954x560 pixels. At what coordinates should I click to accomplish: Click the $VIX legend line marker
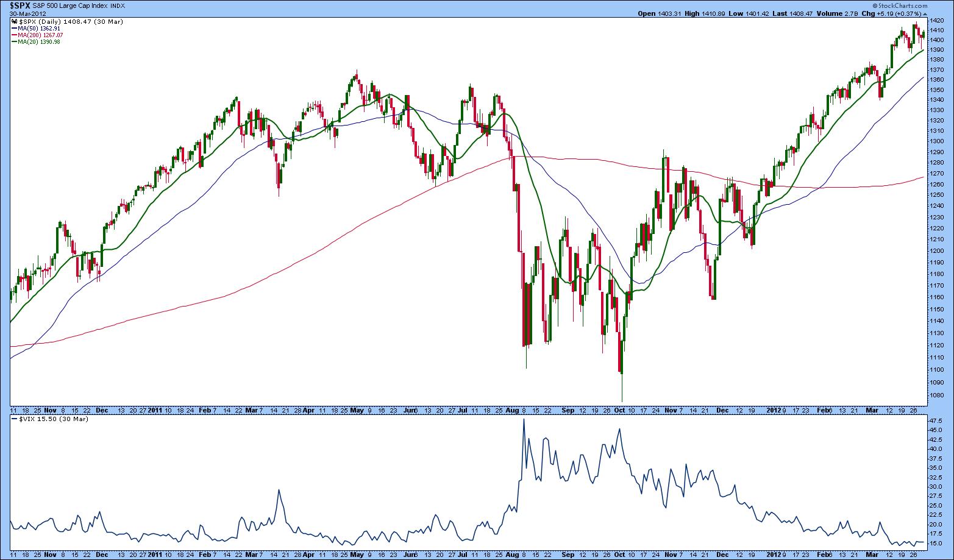pos(14,420)
